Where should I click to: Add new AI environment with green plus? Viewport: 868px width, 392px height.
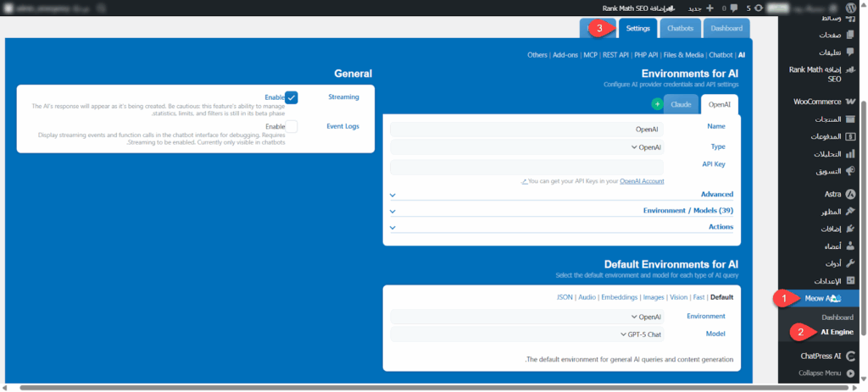(x=657, y=104)
